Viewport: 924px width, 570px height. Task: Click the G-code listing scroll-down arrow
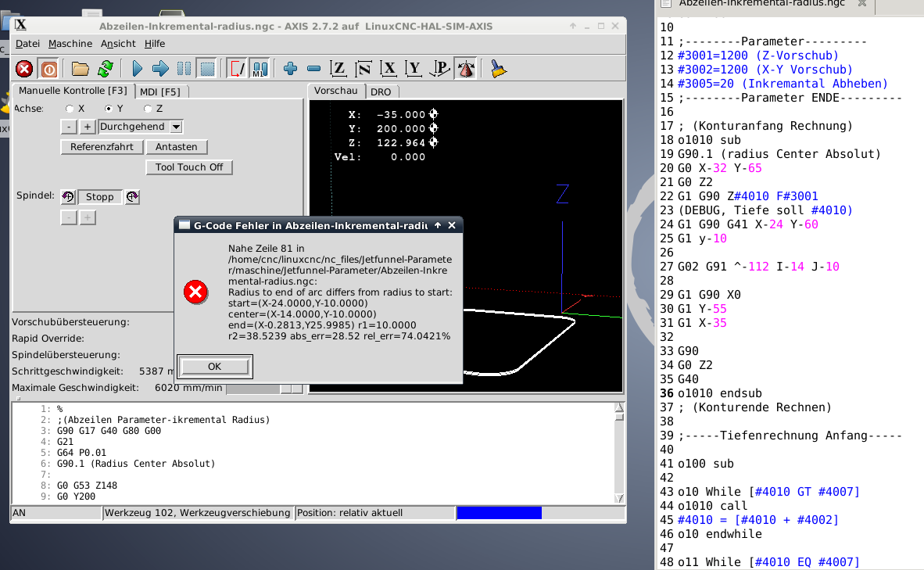(619, 498)
